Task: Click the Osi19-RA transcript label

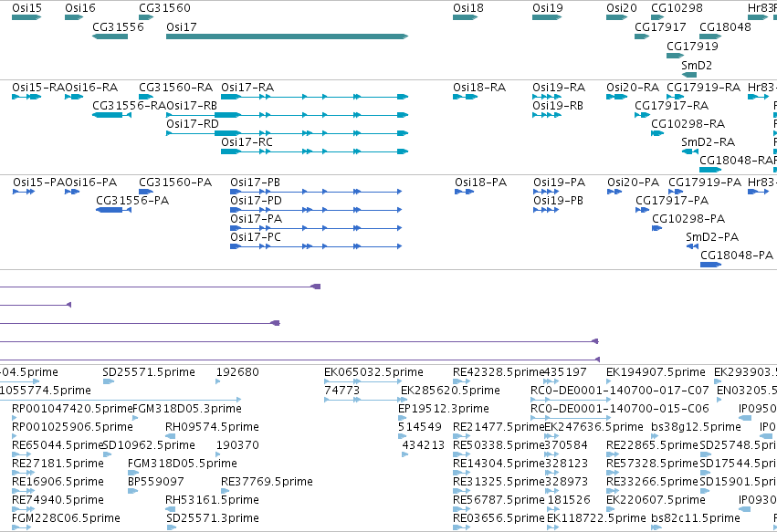Action: click(x=559, y=88)
